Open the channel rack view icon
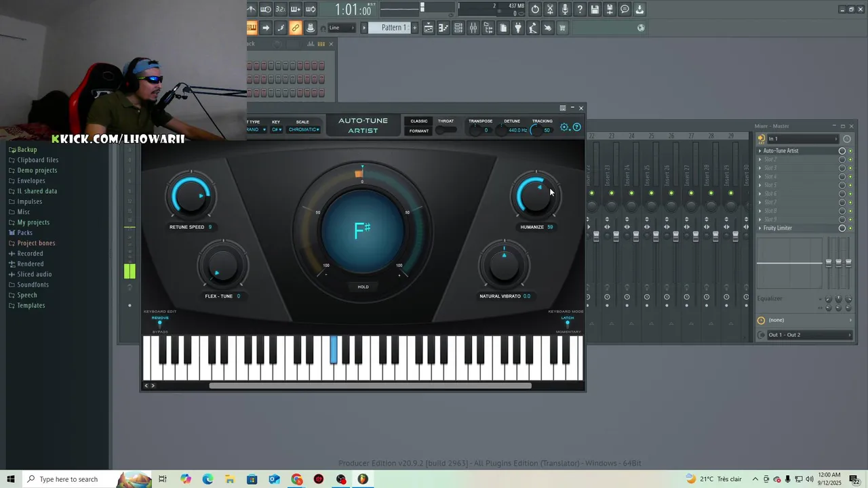The width and height of the screenshot is (868, 488). click(458, 28)
